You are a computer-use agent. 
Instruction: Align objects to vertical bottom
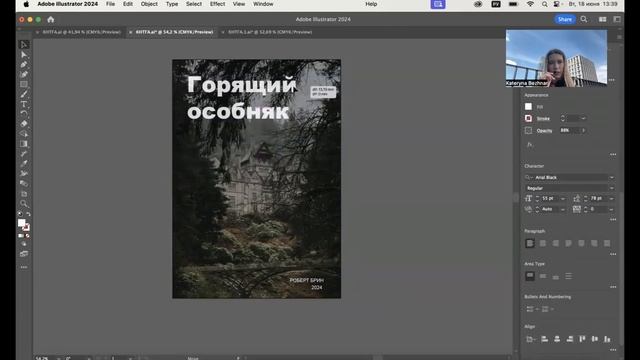pyautogui.click(x=607, y=339)
